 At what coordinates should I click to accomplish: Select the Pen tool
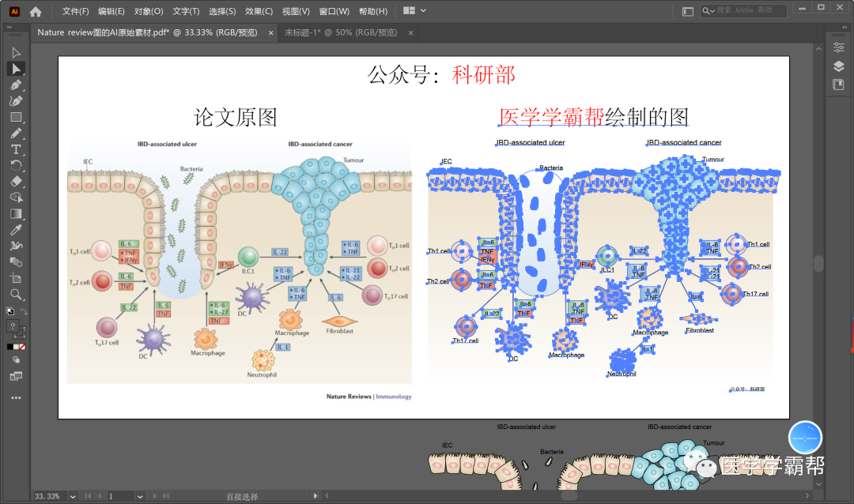16,85
